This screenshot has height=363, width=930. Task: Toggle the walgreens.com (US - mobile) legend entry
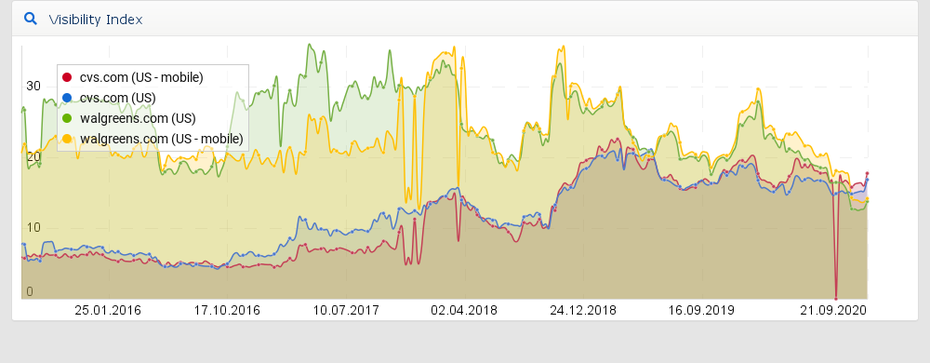tap(153, 139)
